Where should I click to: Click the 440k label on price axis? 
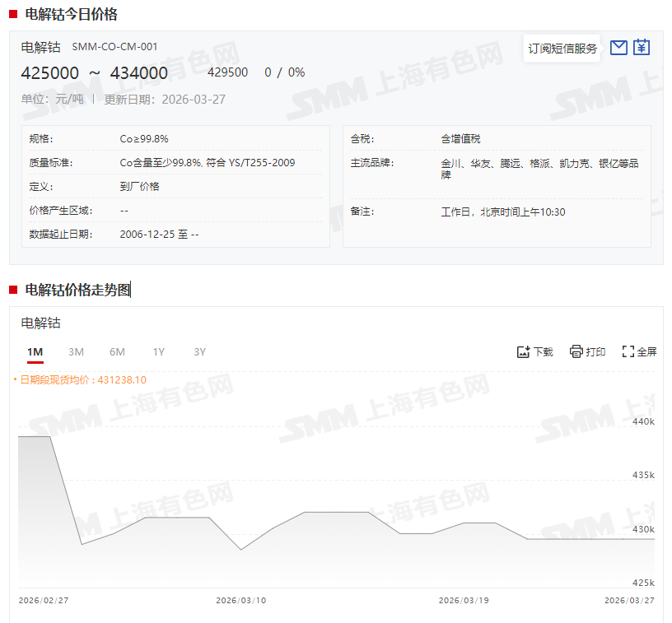tap(642, 421)
